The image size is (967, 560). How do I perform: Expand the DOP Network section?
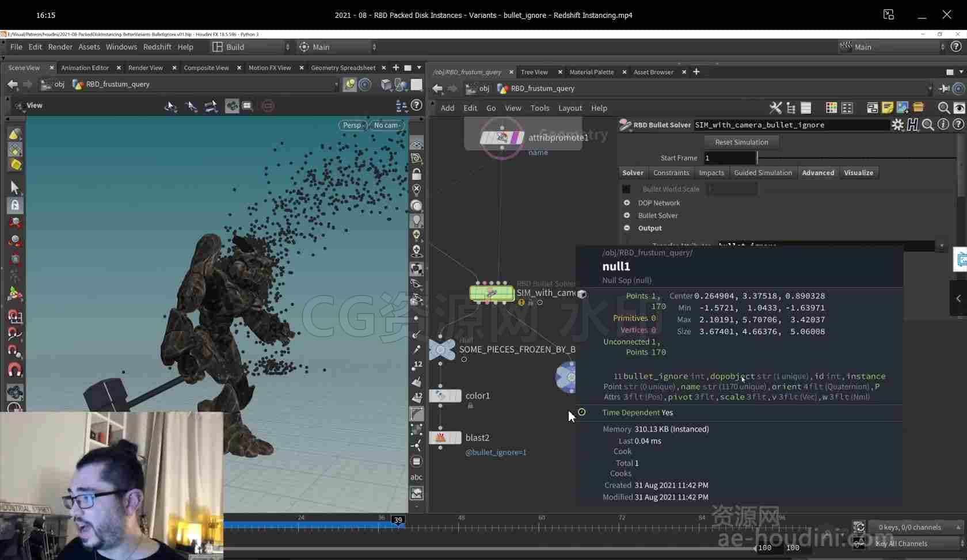point(627,203)
